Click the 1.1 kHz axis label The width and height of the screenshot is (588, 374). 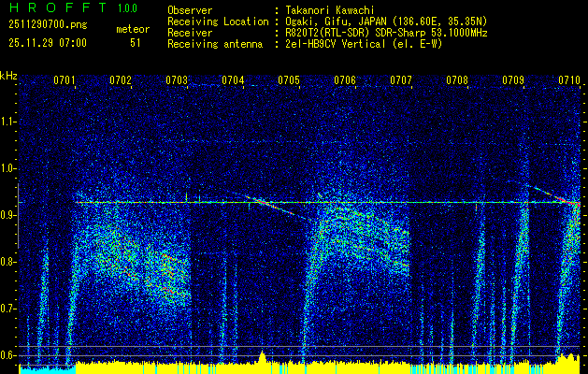tap(7, 122)
